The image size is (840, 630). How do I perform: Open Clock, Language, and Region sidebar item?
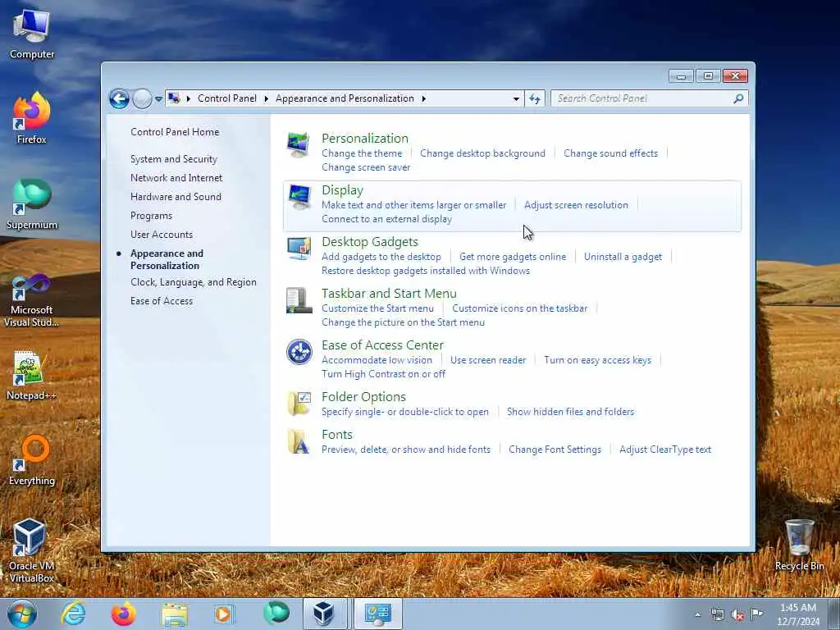coord(194,282)
